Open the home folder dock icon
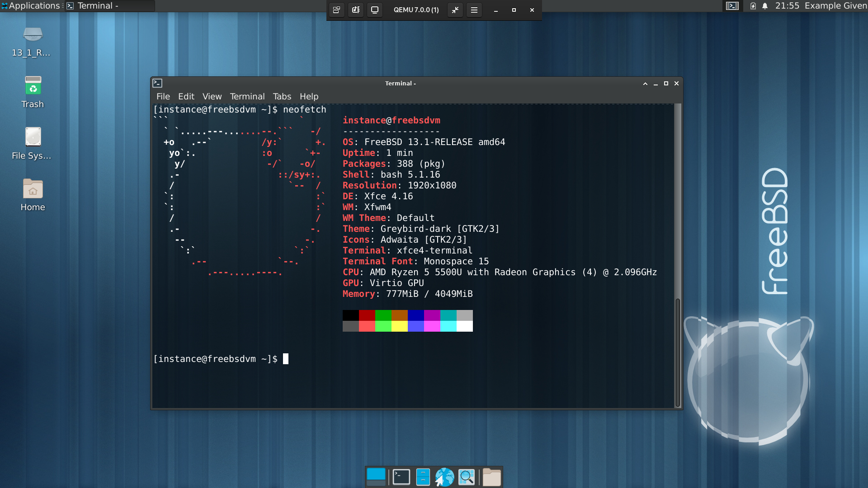This screenshot has height=488, width=868. [491, 477]
